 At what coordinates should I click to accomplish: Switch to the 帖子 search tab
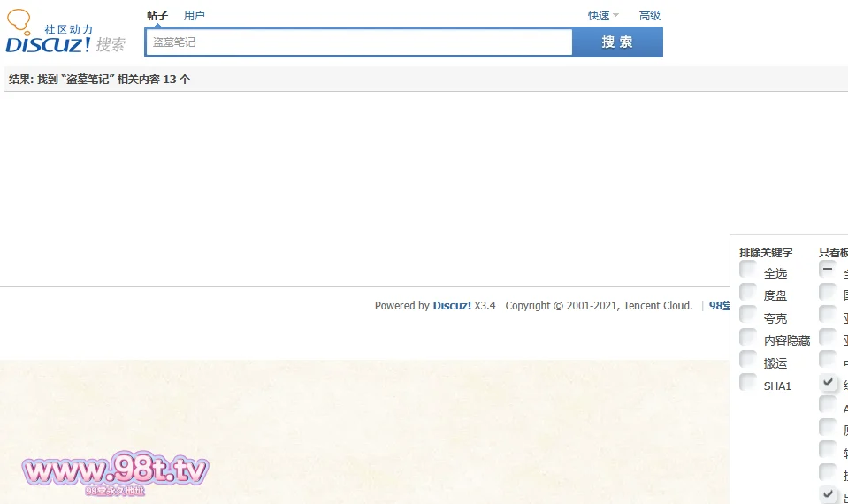point(157,15)
